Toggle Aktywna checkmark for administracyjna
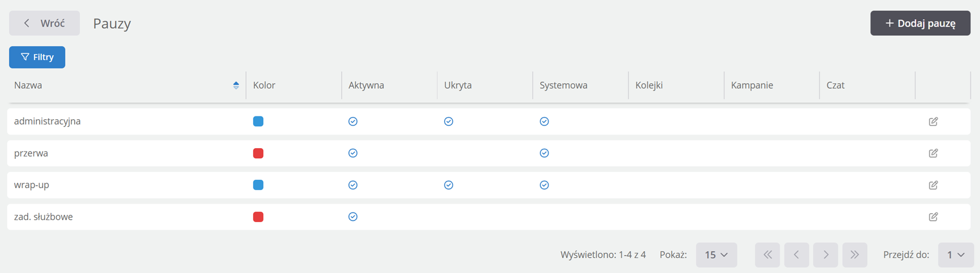This screenshot has width=980, height=273. click(x=353, y=122)
